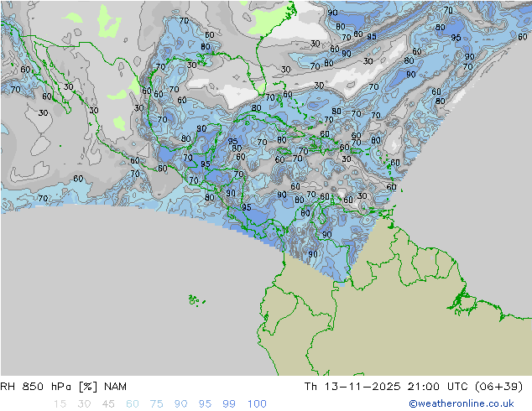Choose the 90 value in the bottom legend

point(181,404)
